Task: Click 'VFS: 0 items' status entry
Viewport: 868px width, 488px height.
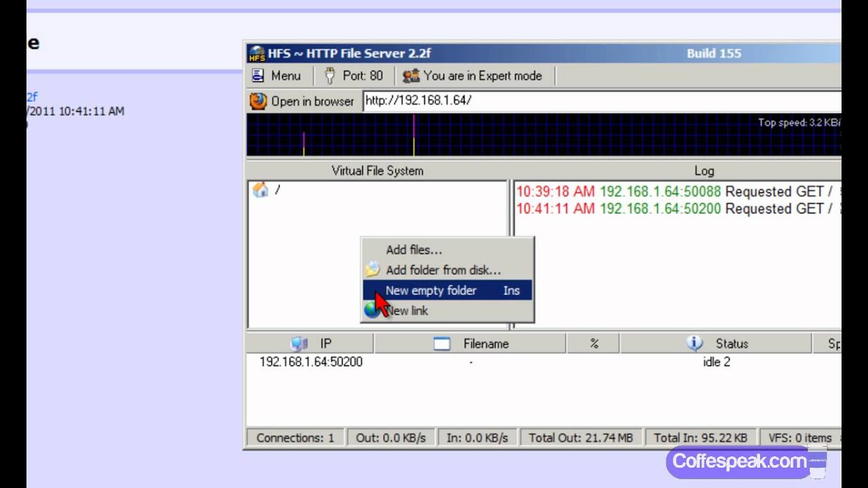Action: 800,438
